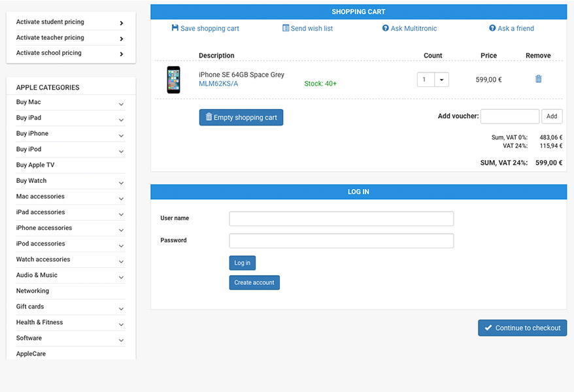Expand the Health & Fitness chevron
Image resolution: width=574 pixels, height=392 pixels.
pos(121,324)
